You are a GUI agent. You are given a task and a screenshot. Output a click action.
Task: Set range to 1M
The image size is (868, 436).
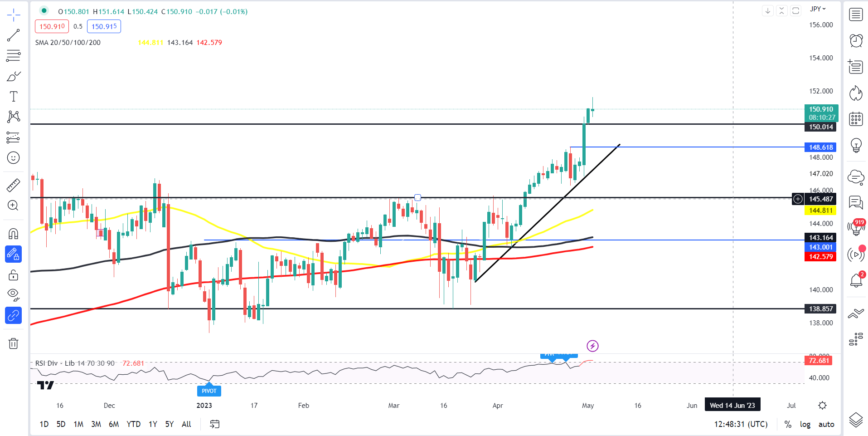tap(78, 424)
